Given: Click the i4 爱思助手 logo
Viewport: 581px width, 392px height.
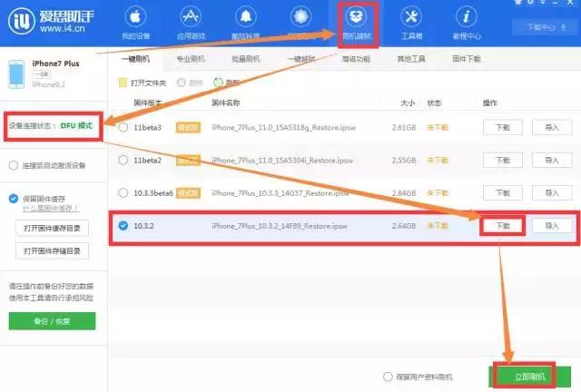Looking at the screenshot, I should click(51, 21).
